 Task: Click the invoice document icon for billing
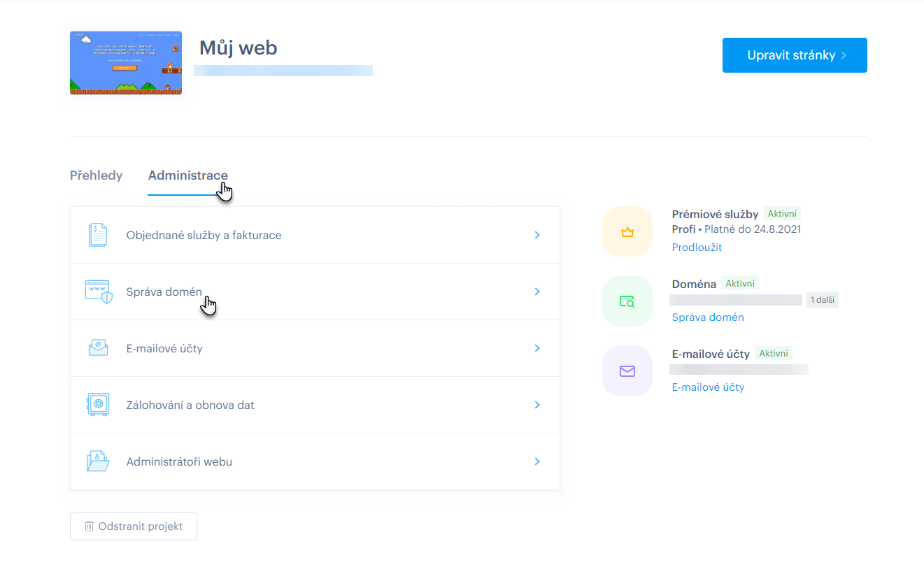tap(98, 235)
